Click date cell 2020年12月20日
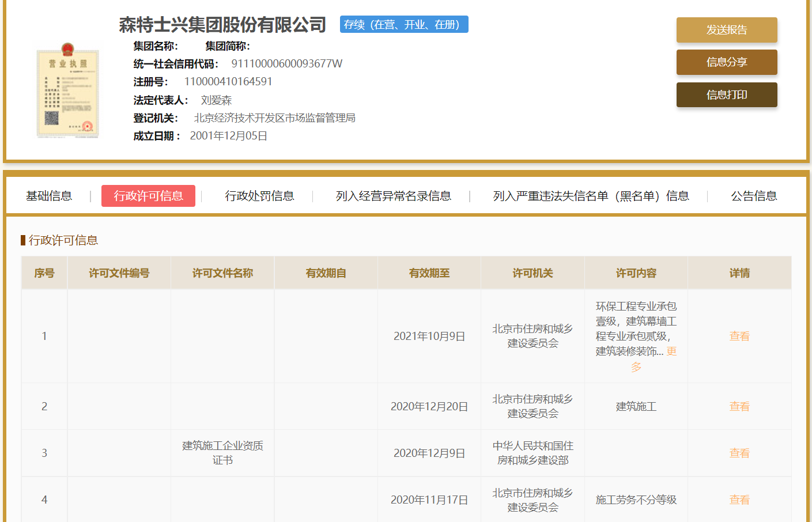Viewport: 812px width, 522px height. 429,406
